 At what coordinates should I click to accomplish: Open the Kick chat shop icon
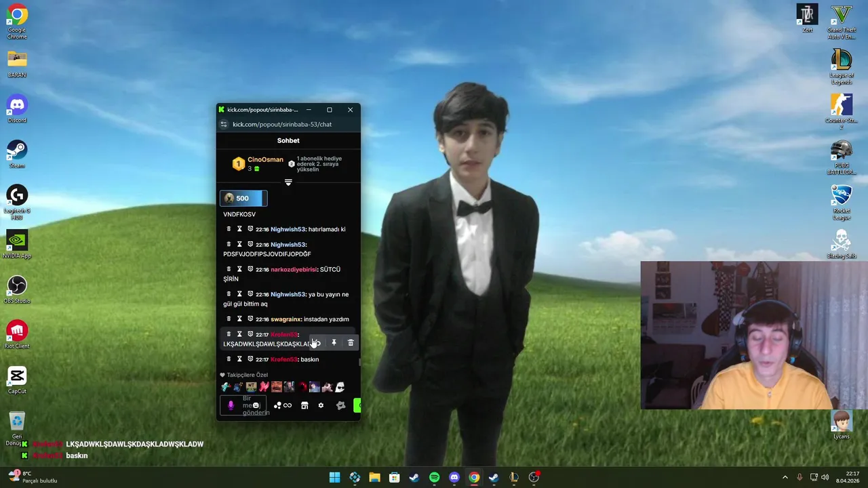tap(304, 405)
